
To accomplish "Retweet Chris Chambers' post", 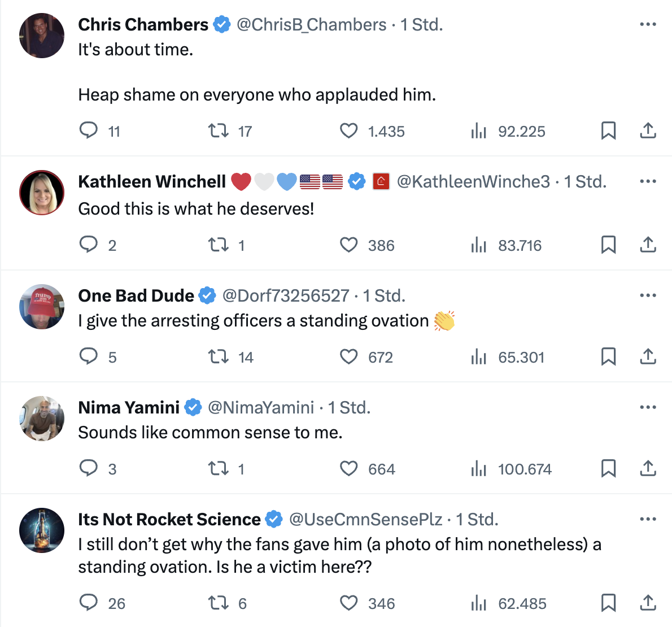I will click(218, 130).
